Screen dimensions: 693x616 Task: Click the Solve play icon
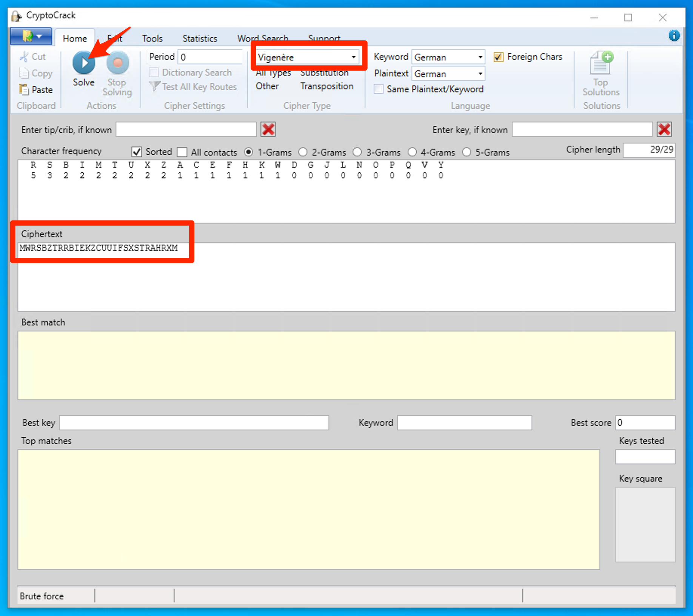(83, 63)
